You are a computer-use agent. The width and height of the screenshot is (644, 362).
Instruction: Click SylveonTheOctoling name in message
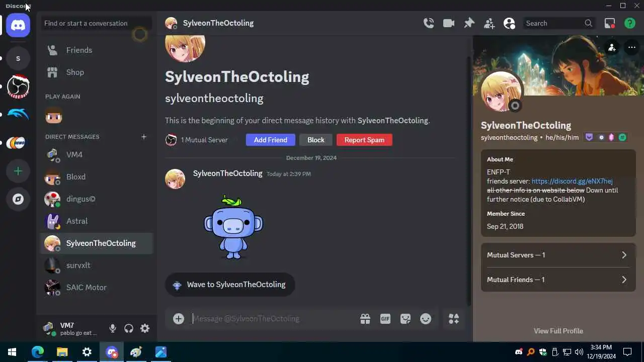pos(227,173)
